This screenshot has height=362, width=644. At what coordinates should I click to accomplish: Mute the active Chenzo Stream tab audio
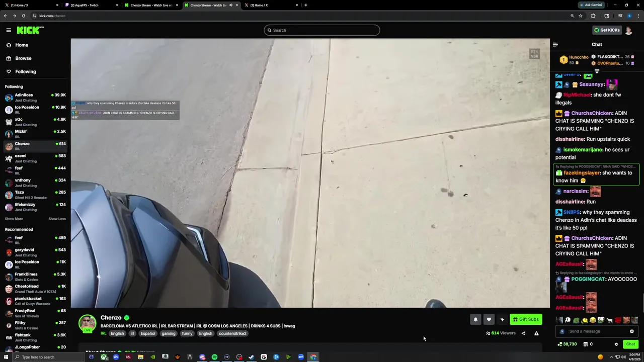tap(231, 5)
